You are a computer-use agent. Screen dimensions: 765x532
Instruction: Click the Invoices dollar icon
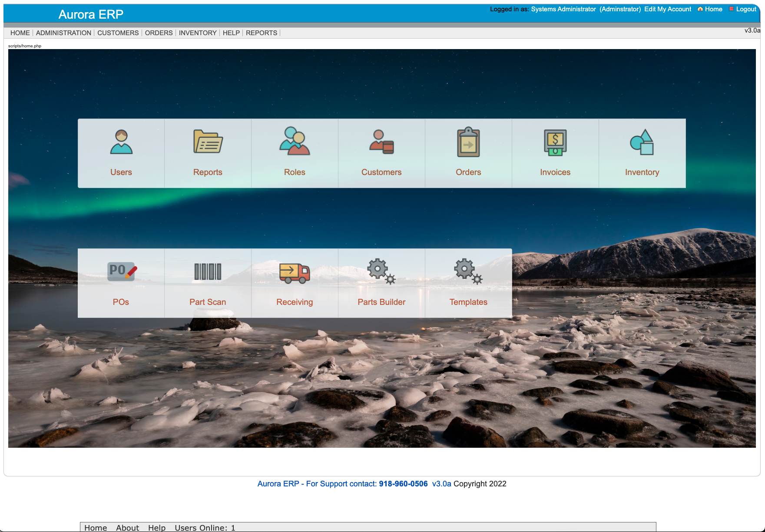tap(555, 142)
